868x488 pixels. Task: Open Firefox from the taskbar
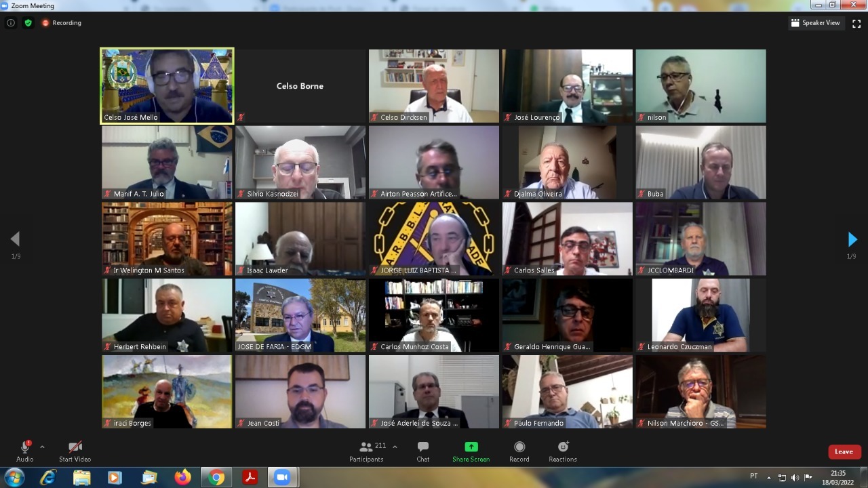coord(182,478)
